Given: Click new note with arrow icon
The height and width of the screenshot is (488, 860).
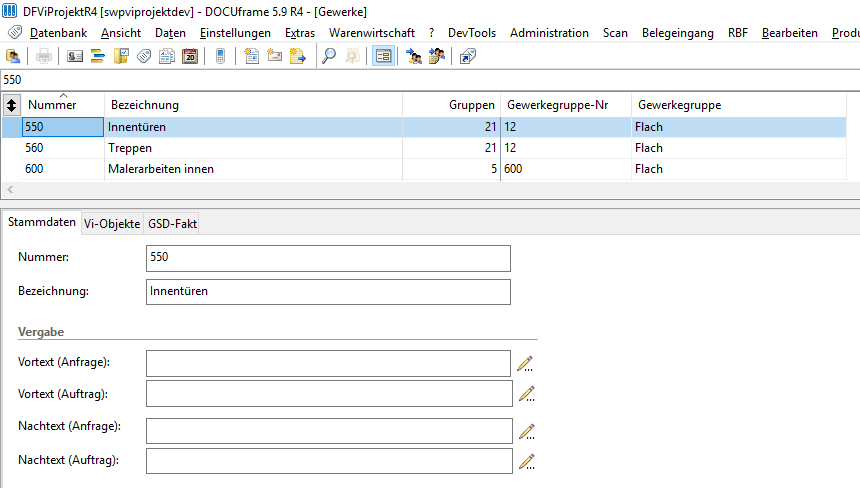Looking at the screenshot, I should (297, 56).
